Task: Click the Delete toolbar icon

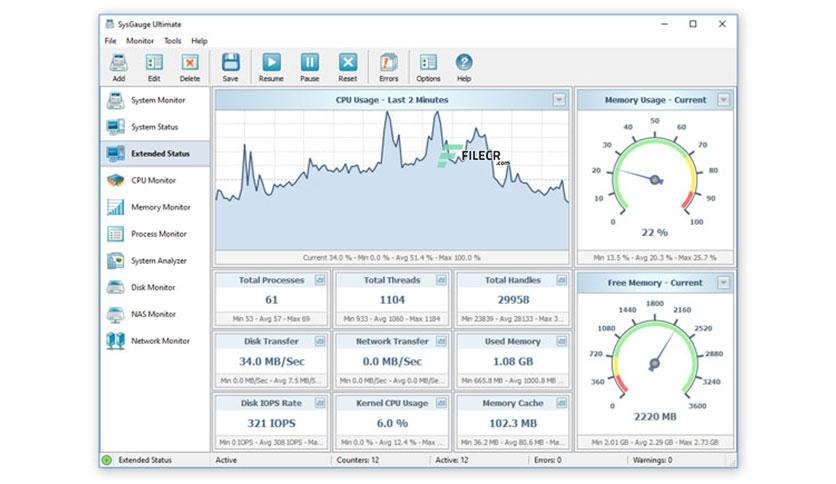Action: tap(190, 63)
